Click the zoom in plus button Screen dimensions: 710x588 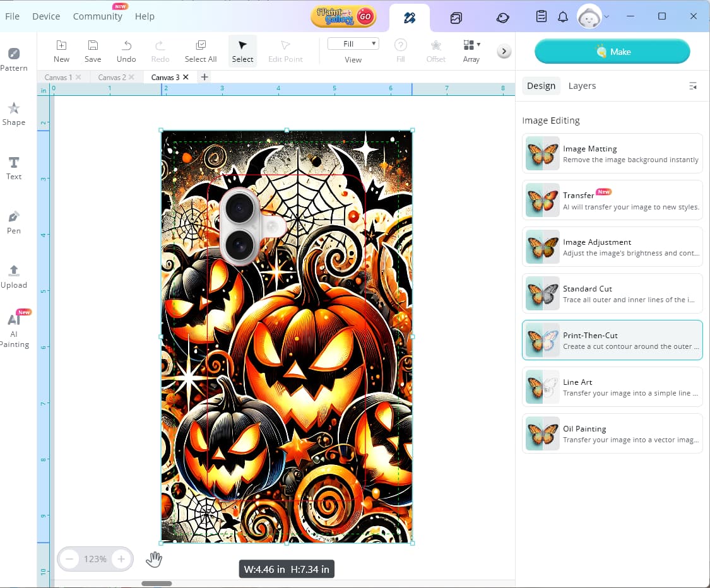point(121,559)
